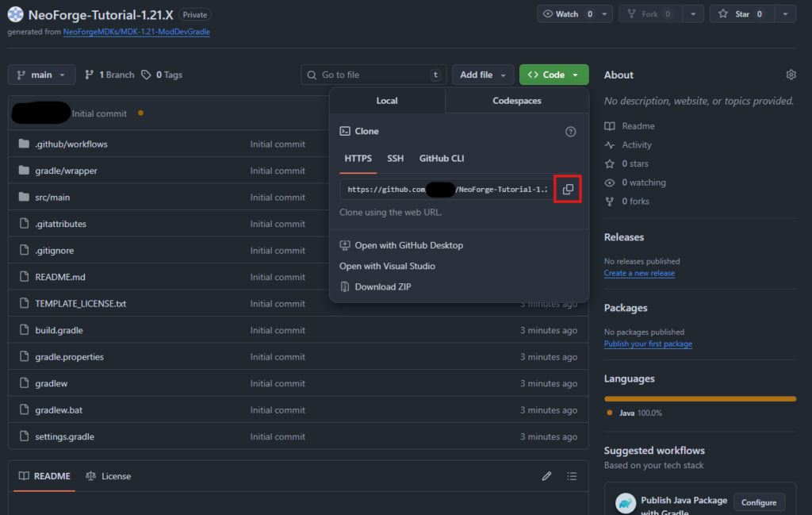The image size is (812, 515).
Task: Expand the Watch notifications dropdown arrow
Action: click(605, 14)
